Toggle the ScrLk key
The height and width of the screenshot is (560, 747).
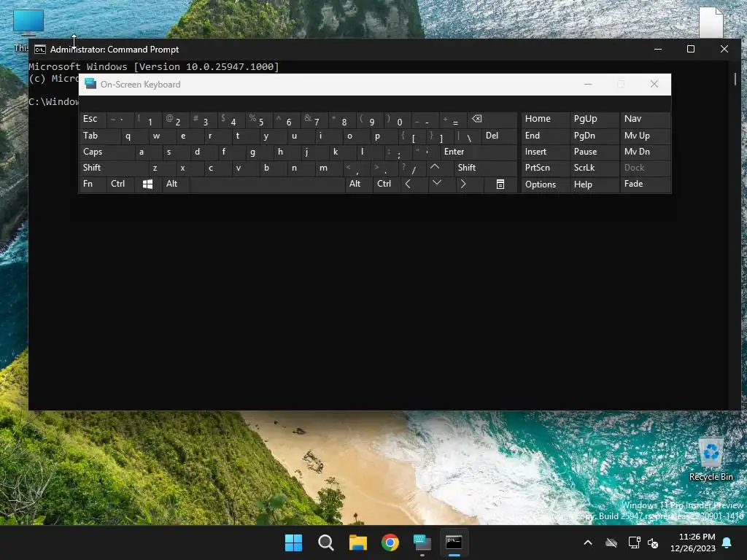click(x=594, y=168)
